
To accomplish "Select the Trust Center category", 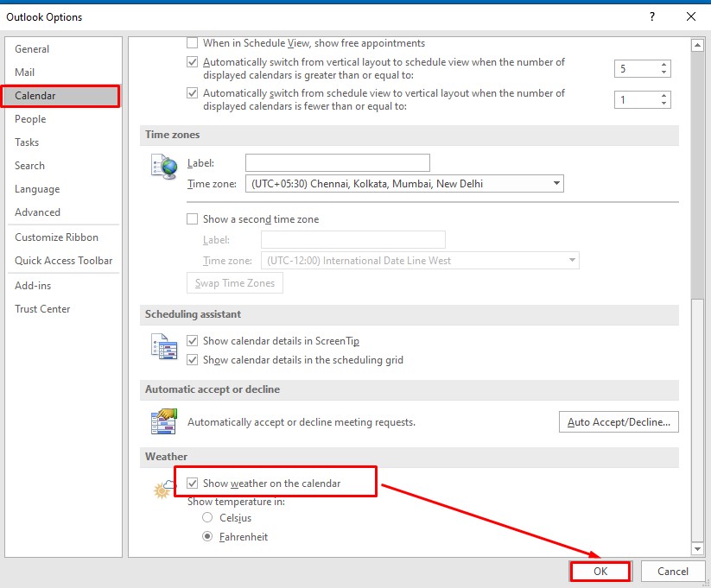I will coord(41,308).
